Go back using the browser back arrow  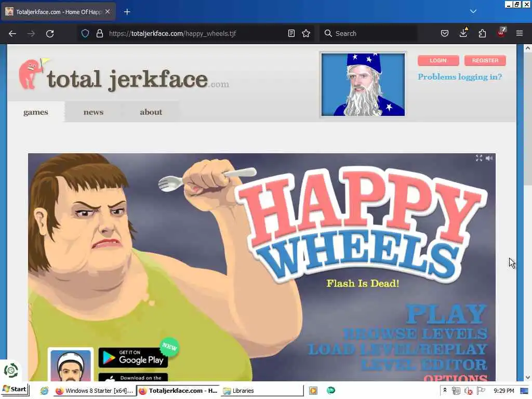click(12, 34)
